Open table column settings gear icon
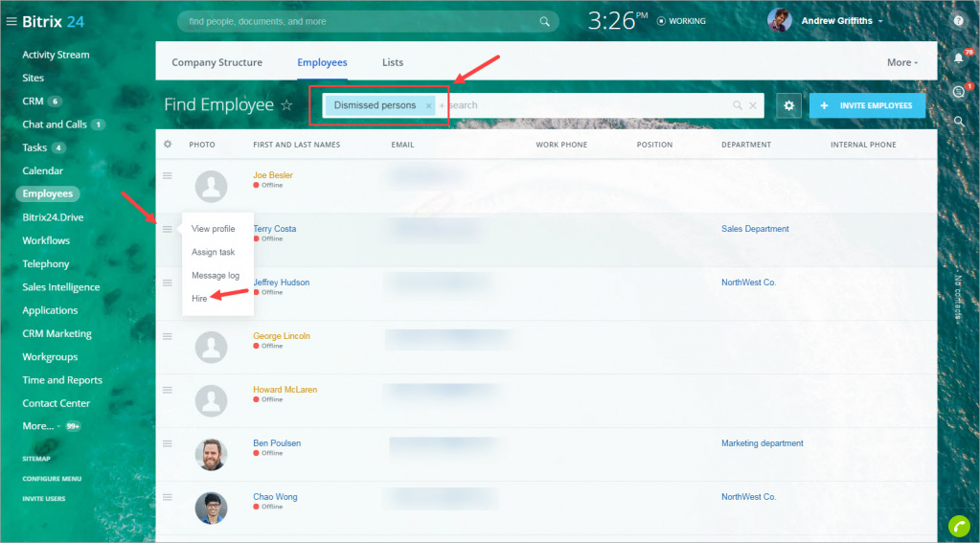 [x=168, y=145]
